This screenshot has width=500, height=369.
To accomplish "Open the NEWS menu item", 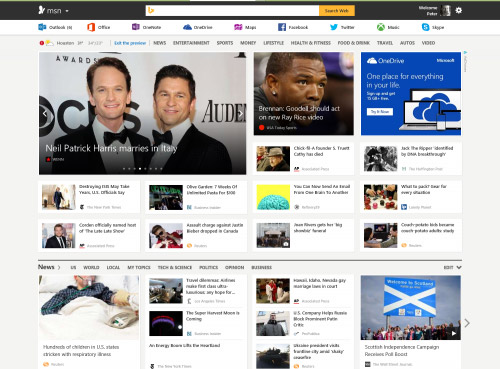I will pyautogui.click(x=160, y=43).
